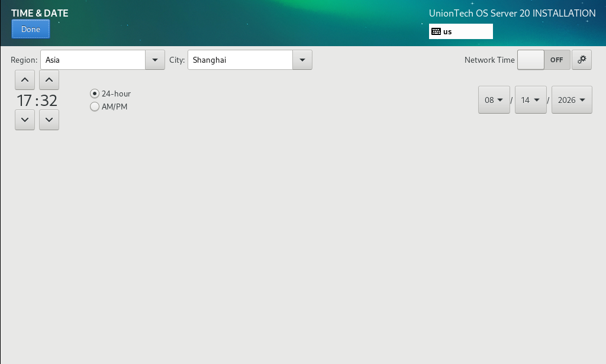Click the Done button
Image resolution: width=606 pixels, height=364 pixels.
(x=31, y=29)
